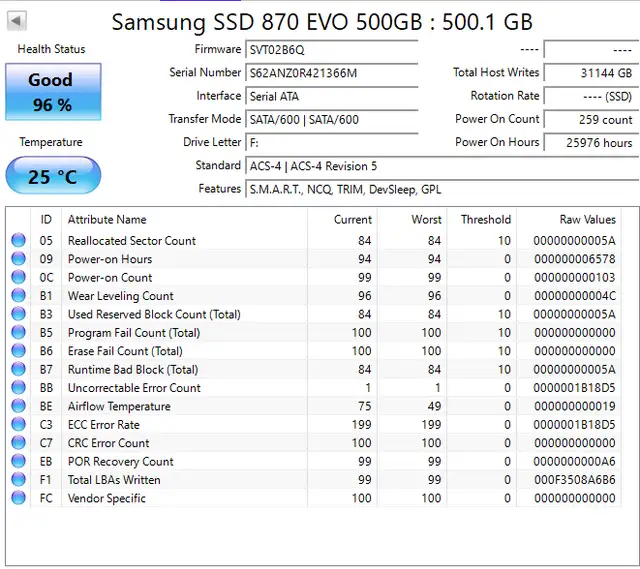Image resolution: width=640 pixels, height=569 pixels.
Task: Select status orb for ECC Error Rate
Action: coord(18,424)
